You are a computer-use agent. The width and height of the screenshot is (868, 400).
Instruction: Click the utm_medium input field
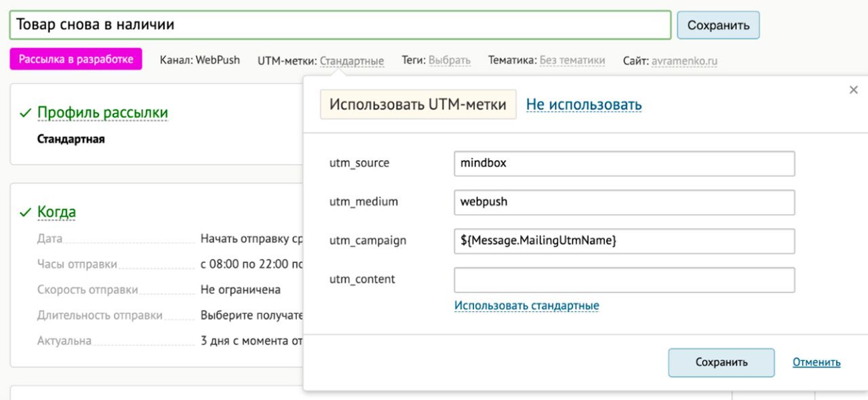tap(624, 202)
